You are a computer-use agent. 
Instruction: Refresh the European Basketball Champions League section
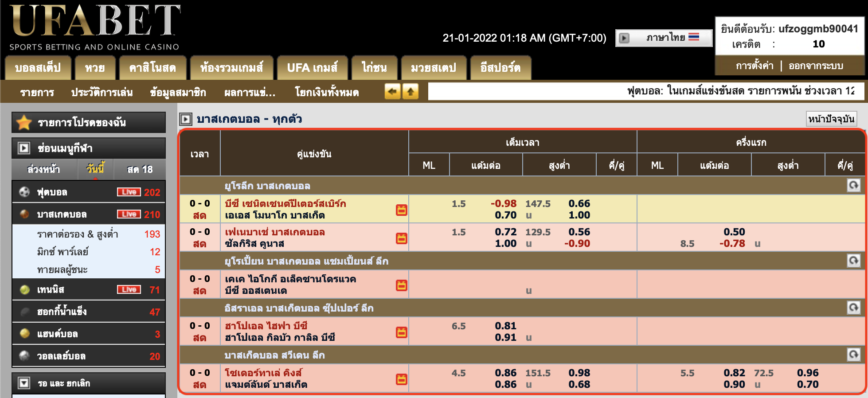(853, 261)
